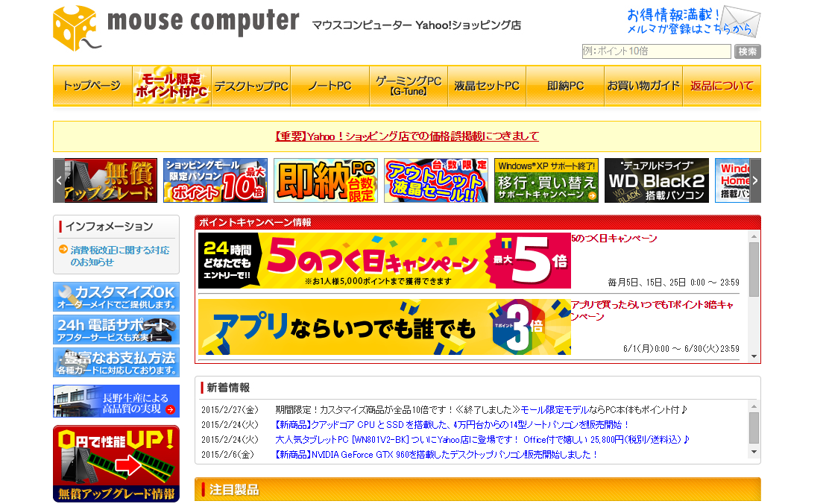Screen dimensions: 829x504
Task: Open the 返品について navigation tab
Action: click(722, 86)
